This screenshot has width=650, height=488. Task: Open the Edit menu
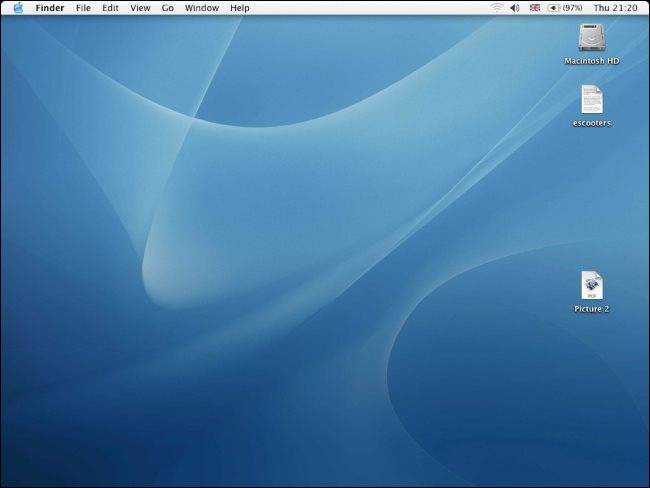[110, 8]
